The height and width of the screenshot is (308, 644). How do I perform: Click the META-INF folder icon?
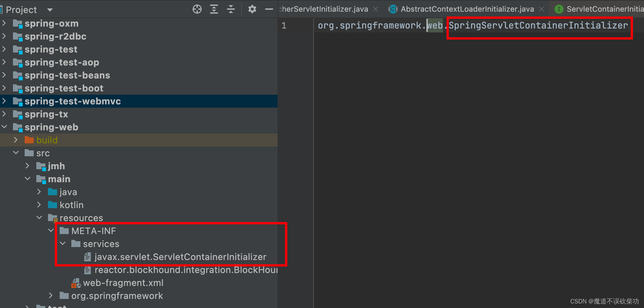point(64,231)
